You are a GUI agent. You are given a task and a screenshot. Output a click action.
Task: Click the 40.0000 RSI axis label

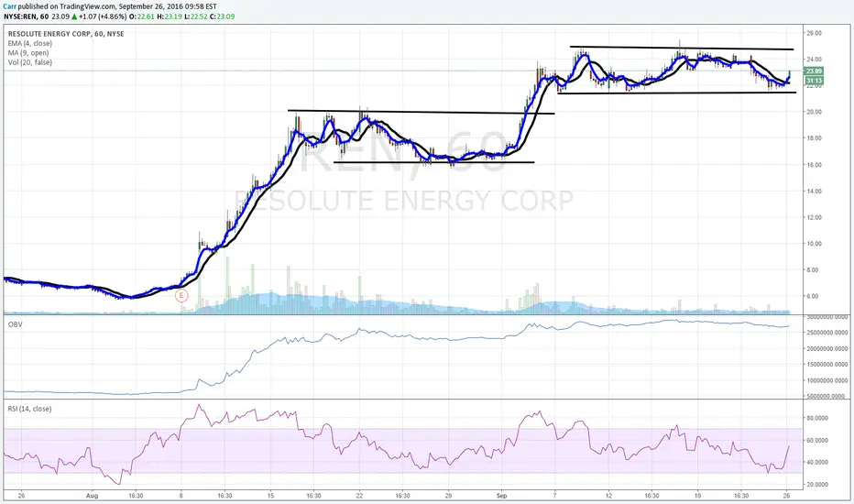click(817, 462)
